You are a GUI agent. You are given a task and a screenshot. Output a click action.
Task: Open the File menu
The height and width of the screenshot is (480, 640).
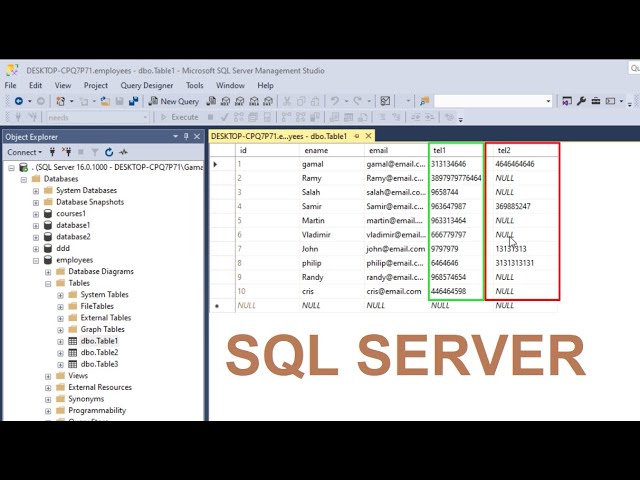(x=11, y=85)
